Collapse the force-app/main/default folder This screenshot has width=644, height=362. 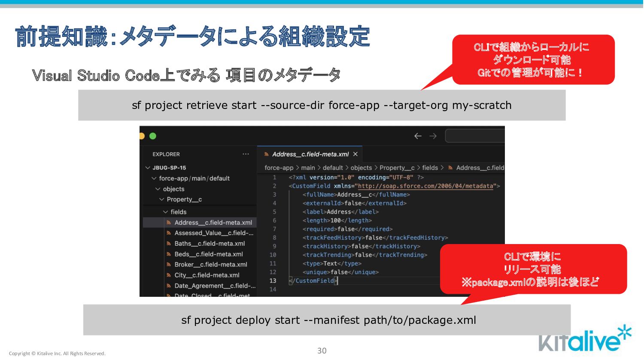[154, 178]
